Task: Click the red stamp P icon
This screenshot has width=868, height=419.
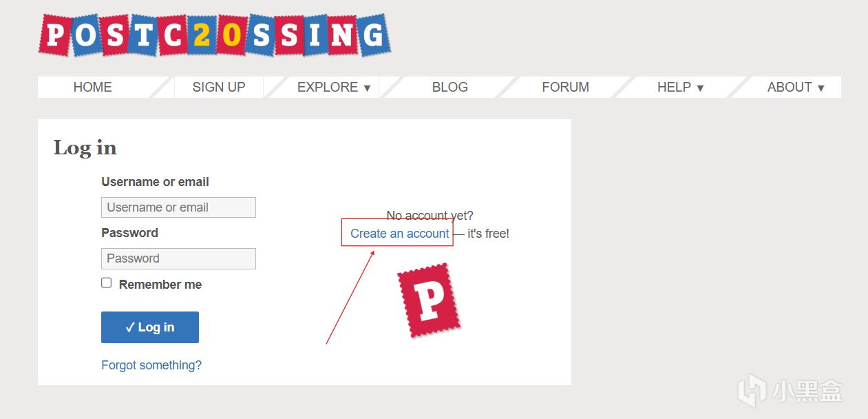Action: tap(428, 300)
